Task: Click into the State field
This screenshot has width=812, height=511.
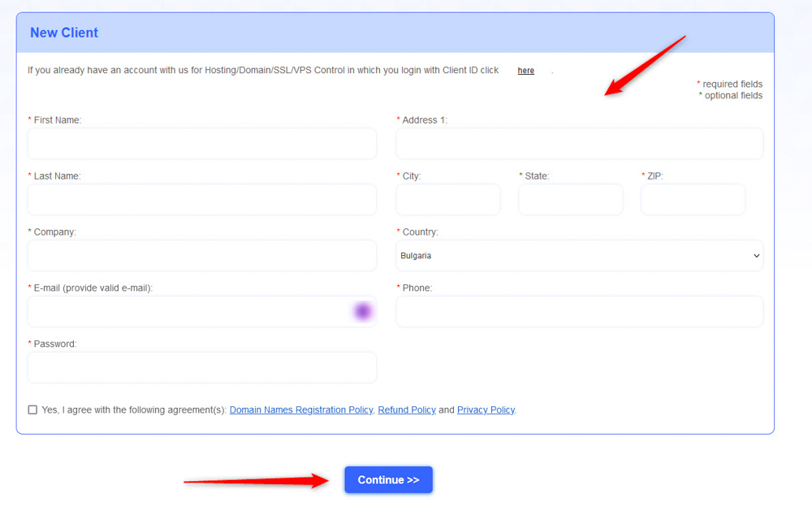Action: [570, 199]
